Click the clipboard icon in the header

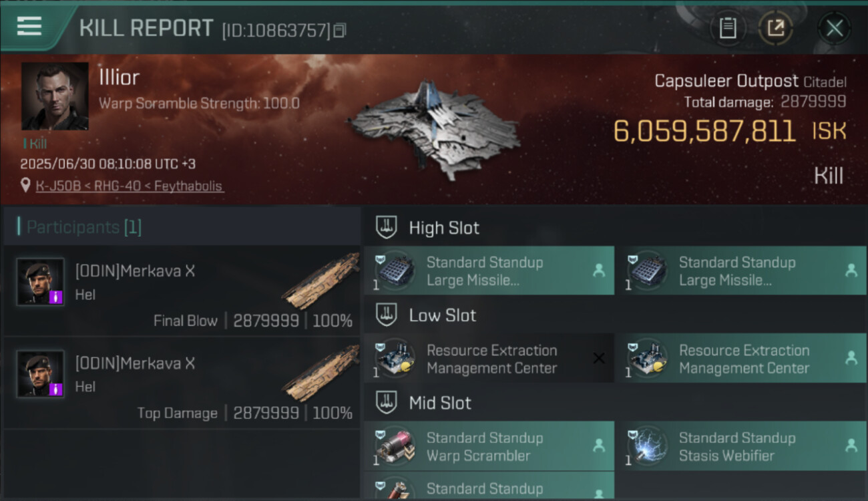[727, 28]
